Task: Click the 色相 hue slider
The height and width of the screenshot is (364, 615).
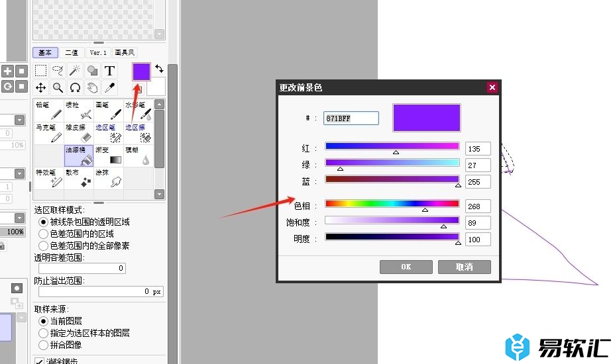Action: point(392,203)
